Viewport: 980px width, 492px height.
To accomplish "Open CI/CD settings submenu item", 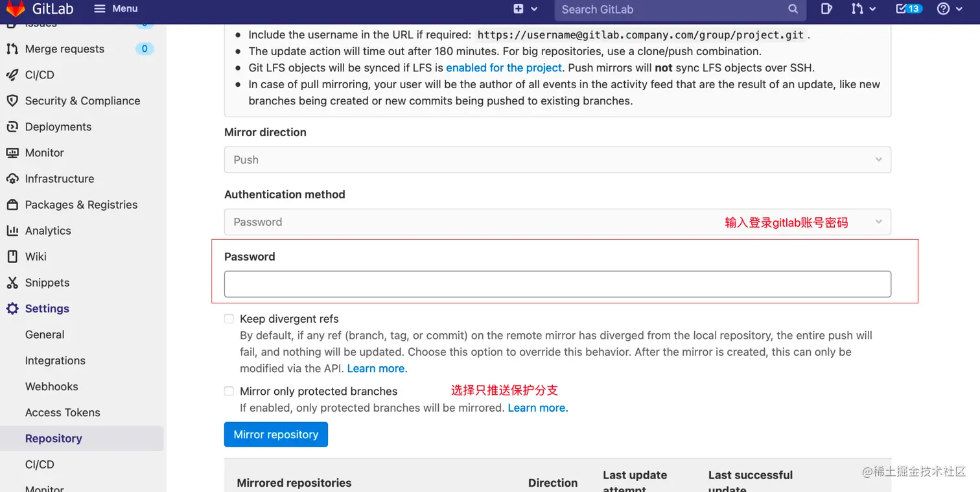I will coord(40,464).
